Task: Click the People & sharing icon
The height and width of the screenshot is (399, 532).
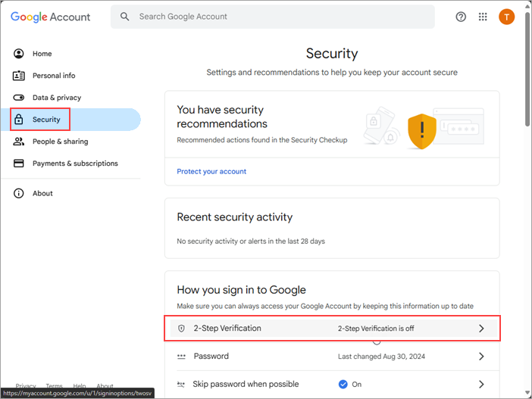Action: pos(19,142)
